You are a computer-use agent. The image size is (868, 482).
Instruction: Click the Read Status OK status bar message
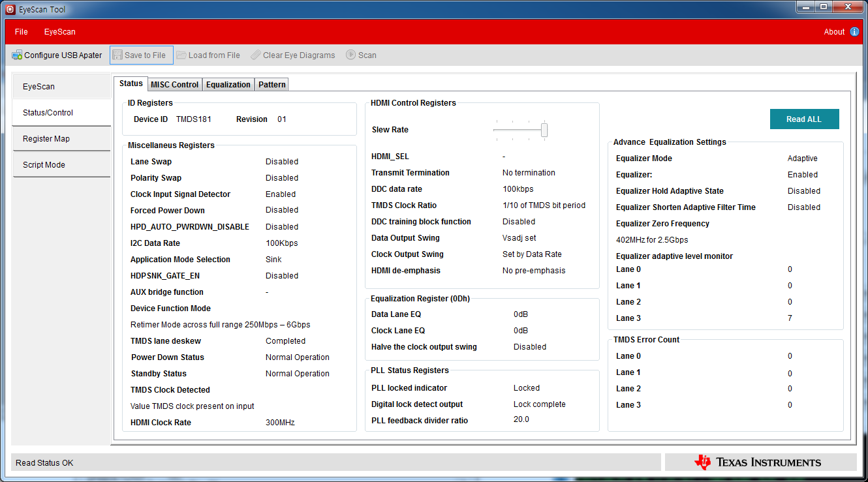(x=44, y=463)
